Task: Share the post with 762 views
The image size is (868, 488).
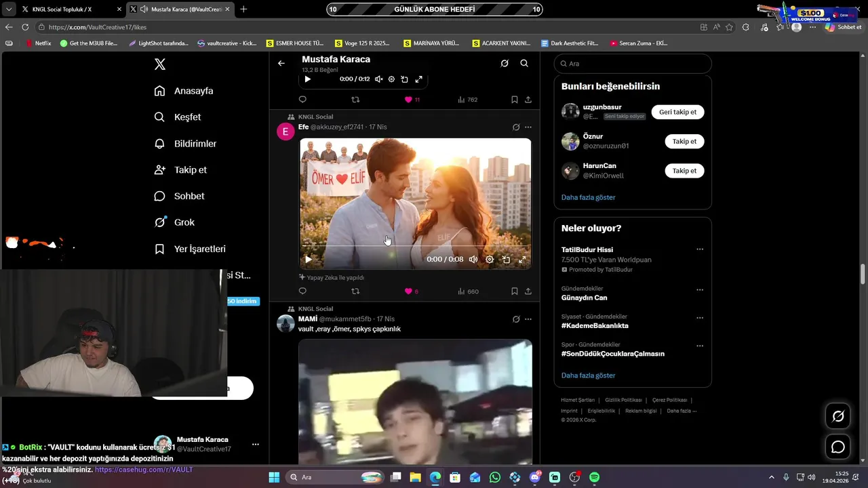Action: (x=528, y=100)
